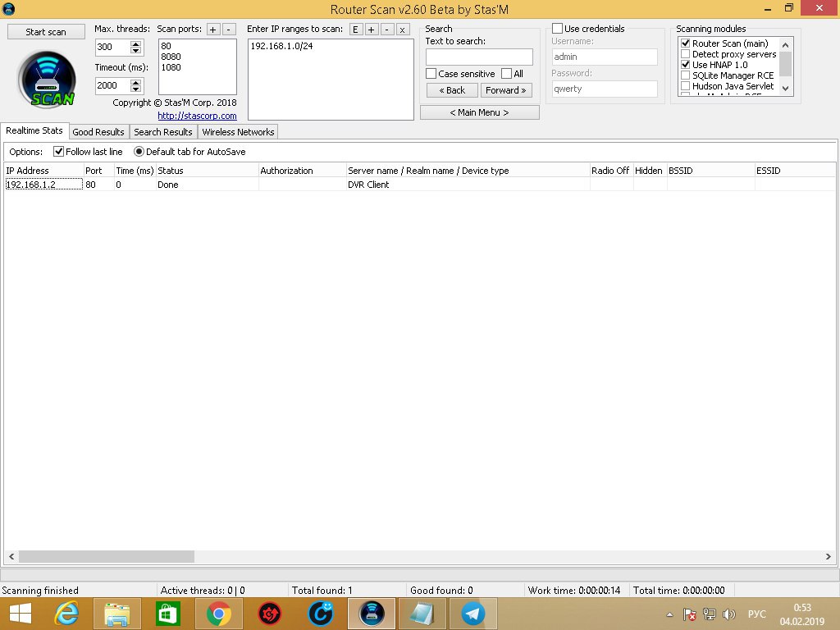Click the Username field admin

[x=605, y=57]
